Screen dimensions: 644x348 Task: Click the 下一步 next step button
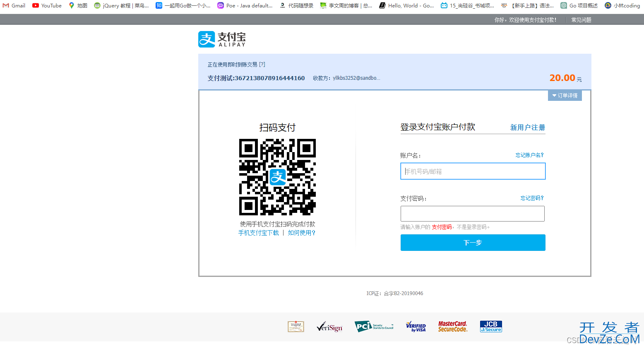pos(473,243)
